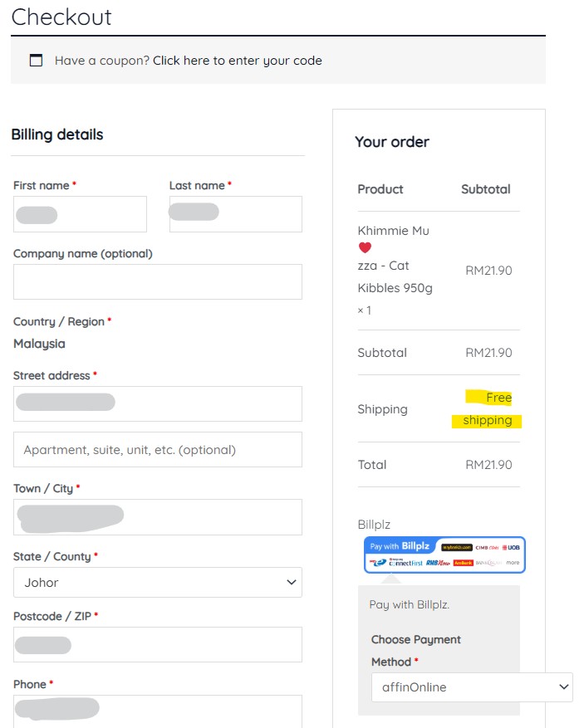Screen dimensions: 584x728
Task: Focus the Last name field
Action: pos(235,214)
